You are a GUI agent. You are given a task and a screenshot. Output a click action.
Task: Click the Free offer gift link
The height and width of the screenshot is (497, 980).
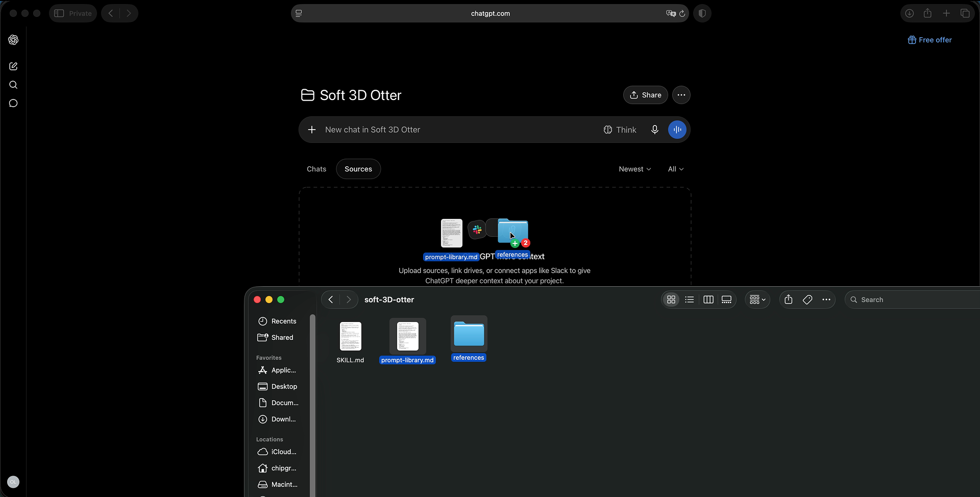click(929, 40)
